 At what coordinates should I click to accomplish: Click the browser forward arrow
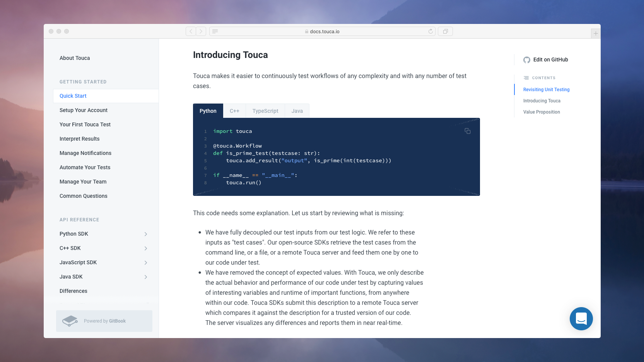click(201, 31)
